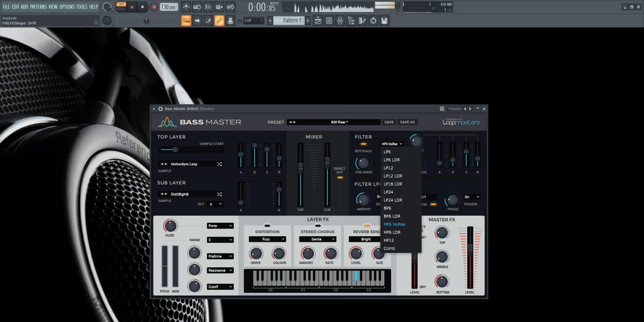Open the Browser/plugin picker icon
This screenshot has height=322, width=644.
pos(351,21)
